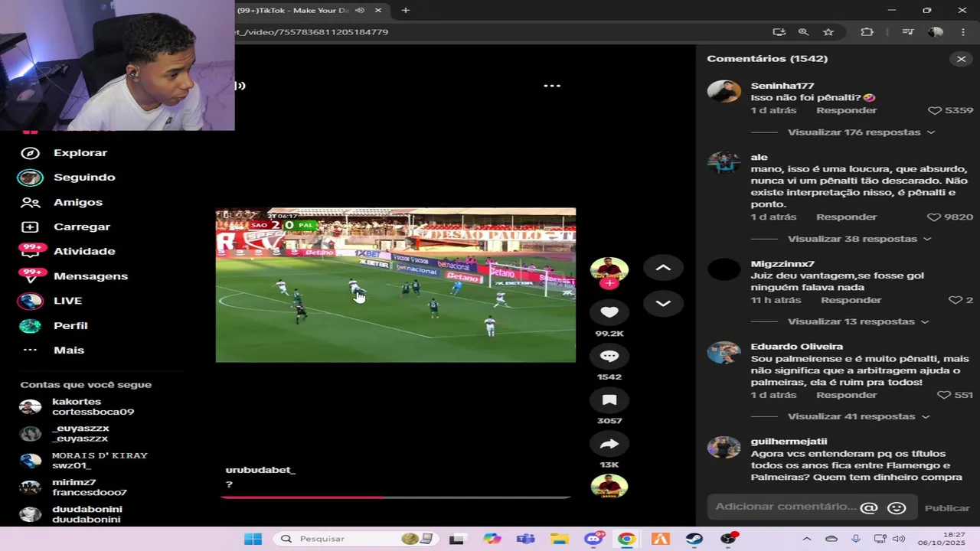The image size is (980, 551).
Task: Follow creator with red plus badge
Action: [x=609, y=283]
